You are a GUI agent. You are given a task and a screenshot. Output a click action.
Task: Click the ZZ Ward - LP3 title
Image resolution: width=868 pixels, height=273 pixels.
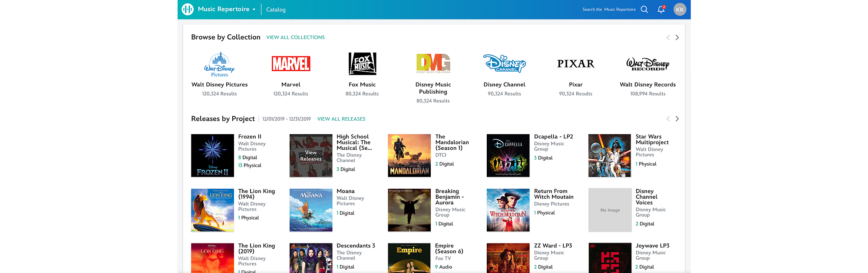click(x=553, y=246)
